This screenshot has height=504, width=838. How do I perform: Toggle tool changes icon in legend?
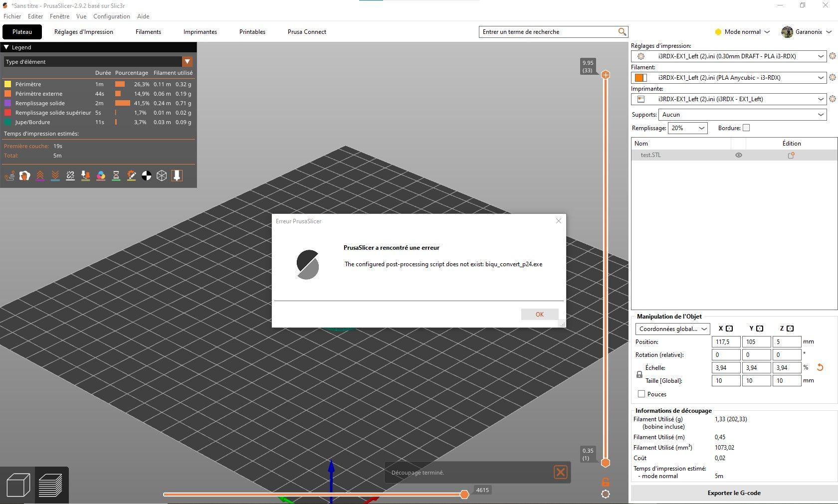[86, 175]
